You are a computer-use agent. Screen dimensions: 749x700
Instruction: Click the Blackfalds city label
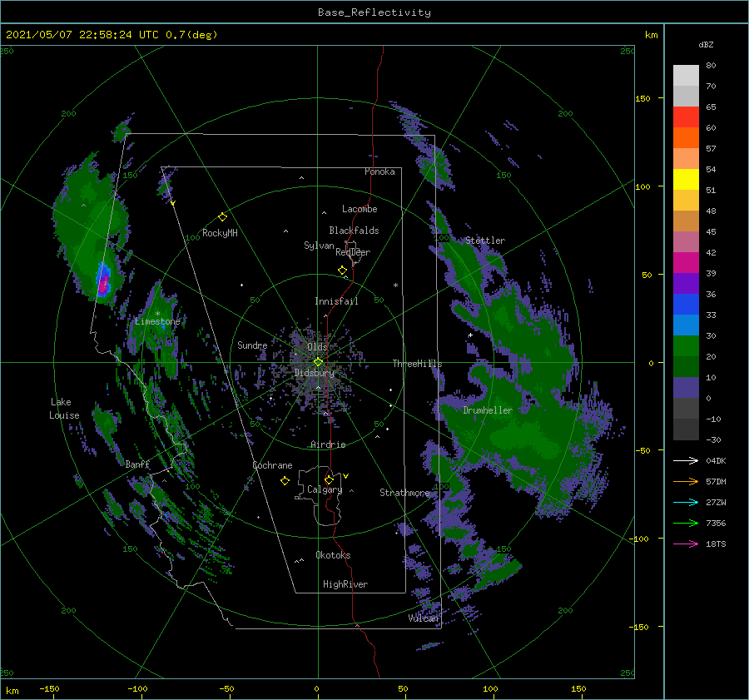pos(354,231)
